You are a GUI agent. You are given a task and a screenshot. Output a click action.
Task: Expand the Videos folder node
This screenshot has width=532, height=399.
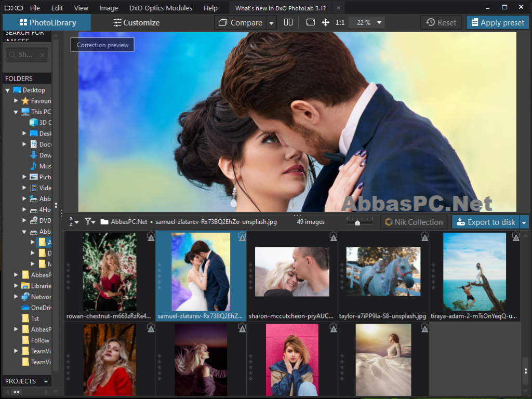[24, 188]
